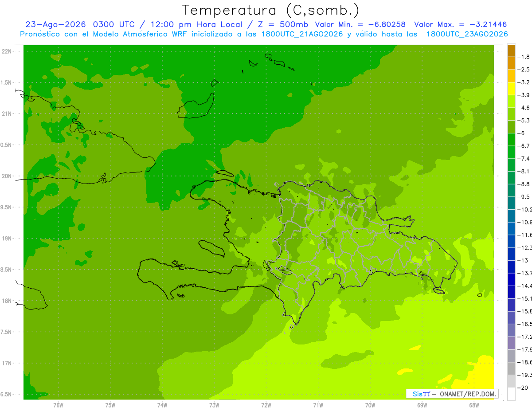Click the legend value "-6.7"
532x411 pixels.
click(524, 146)
